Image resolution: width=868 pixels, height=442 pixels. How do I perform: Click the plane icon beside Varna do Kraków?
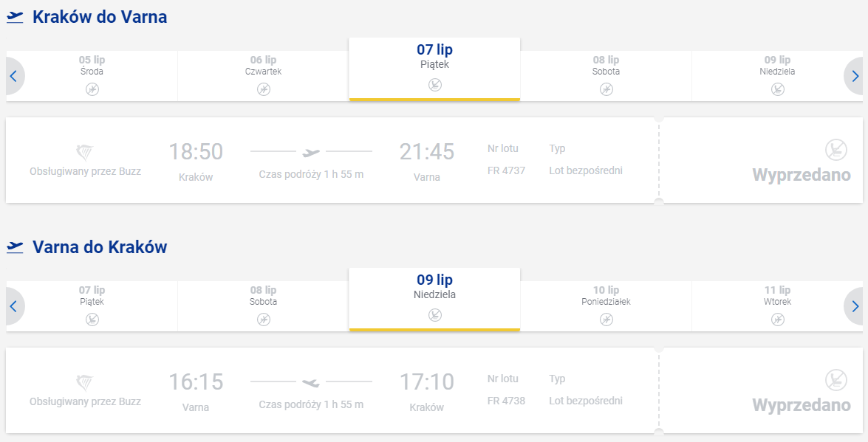point(15,247)
